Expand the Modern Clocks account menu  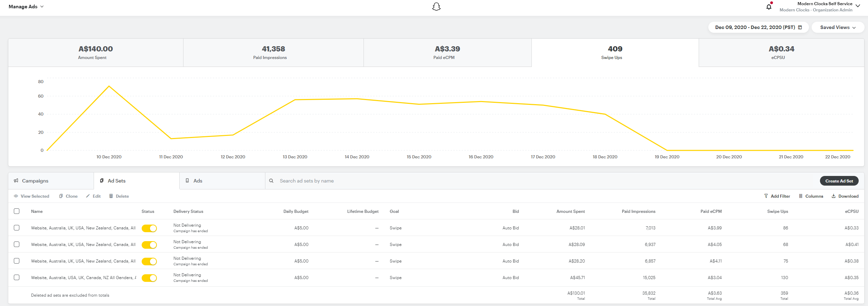[x=858, y=6]
